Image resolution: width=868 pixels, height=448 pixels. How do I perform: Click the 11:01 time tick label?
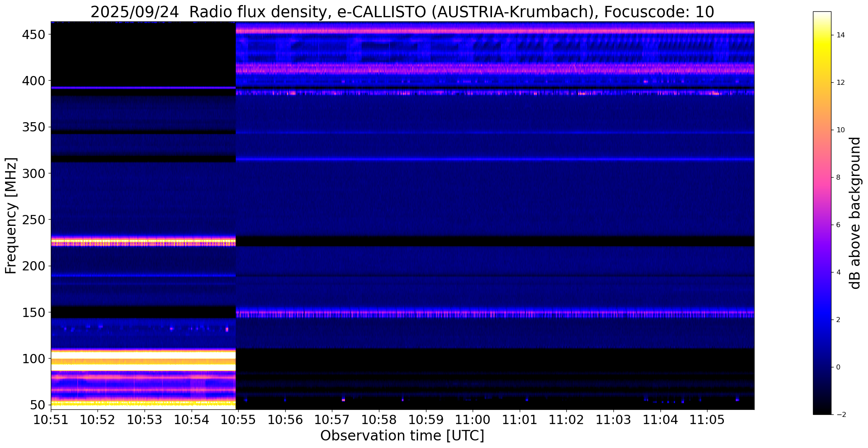[520, 420]
